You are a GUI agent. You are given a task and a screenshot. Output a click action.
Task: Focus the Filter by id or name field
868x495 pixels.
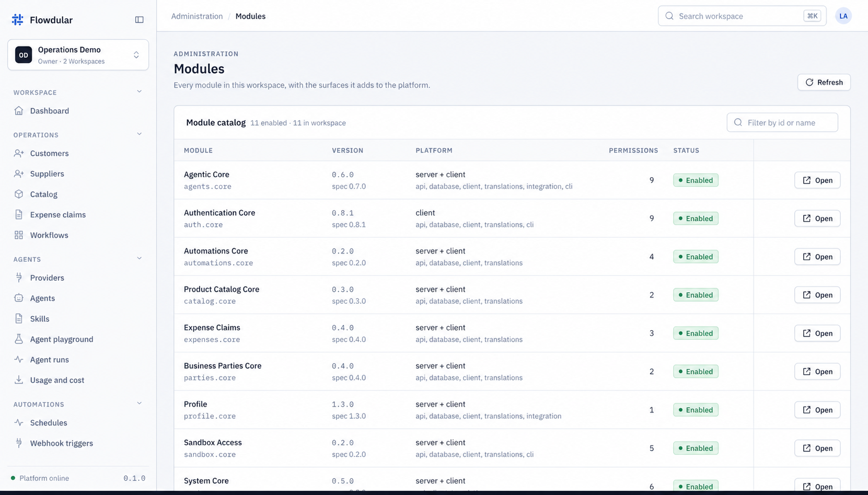[x=782, y=122]
